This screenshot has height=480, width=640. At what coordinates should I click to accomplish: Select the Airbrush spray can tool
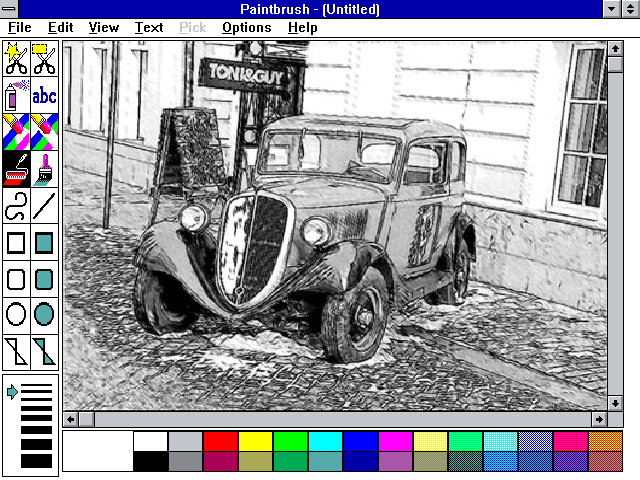[x=17, y=97]
